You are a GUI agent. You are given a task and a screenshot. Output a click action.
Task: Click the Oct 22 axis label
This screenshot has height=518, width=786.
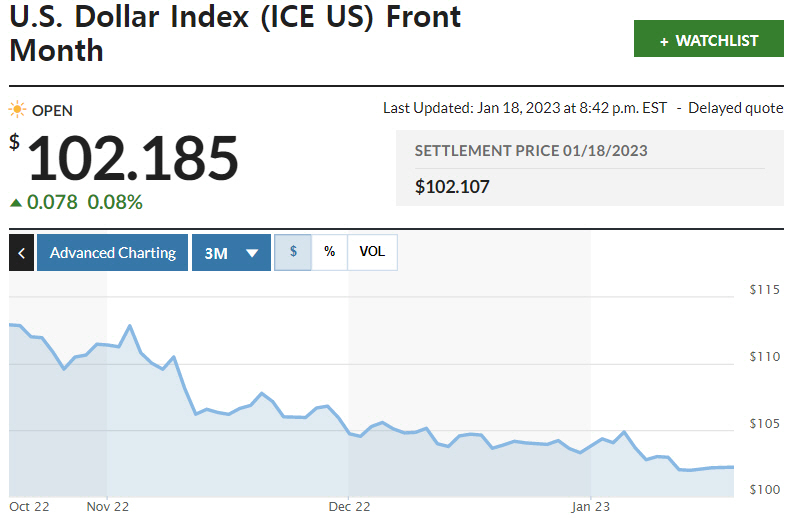29,506
